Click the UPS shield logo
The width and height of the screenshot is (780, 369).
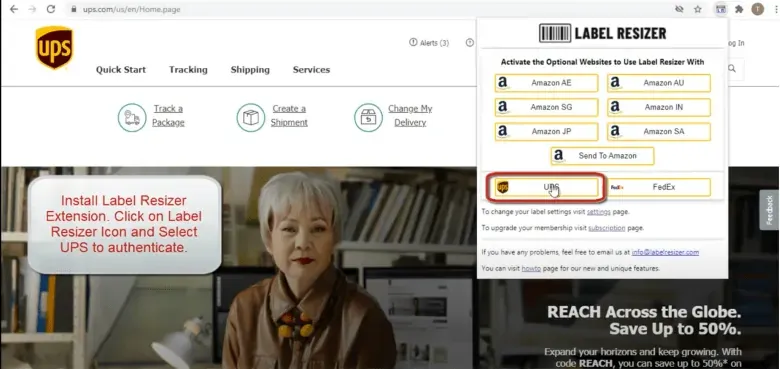pos(54,47)
